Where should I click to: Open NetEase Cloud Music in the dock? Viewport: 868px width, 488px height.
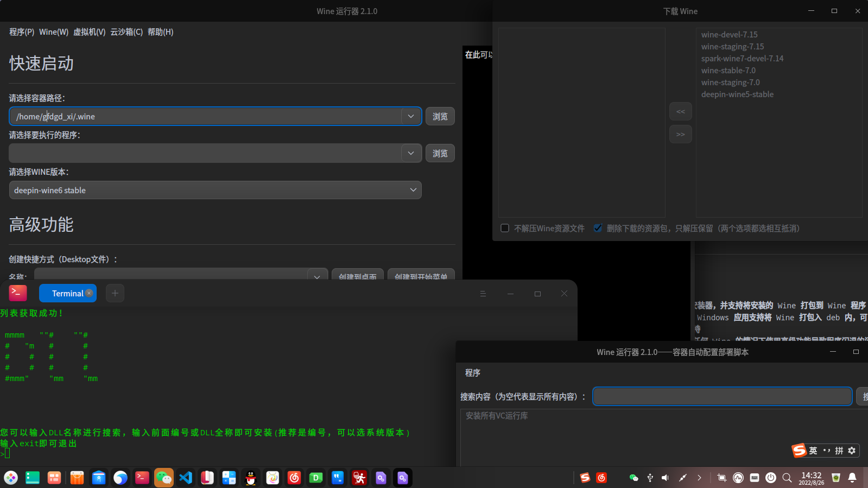point(294,478)
